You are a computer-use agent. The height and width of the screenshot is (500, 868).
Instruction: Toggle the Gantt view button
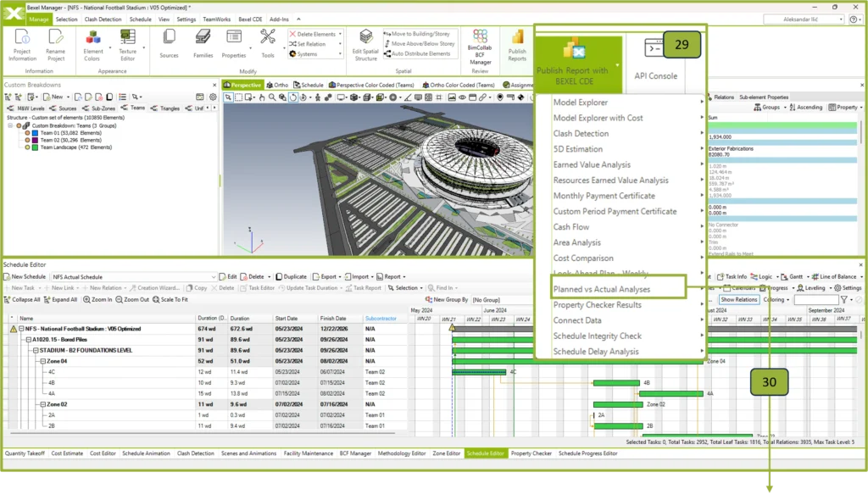pyautogui.click(x=792, y=276)
